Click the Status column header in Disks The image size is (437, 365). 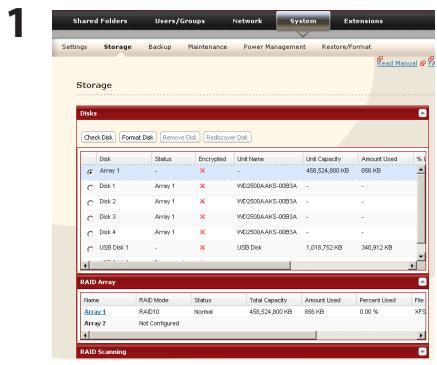(173, 159)
